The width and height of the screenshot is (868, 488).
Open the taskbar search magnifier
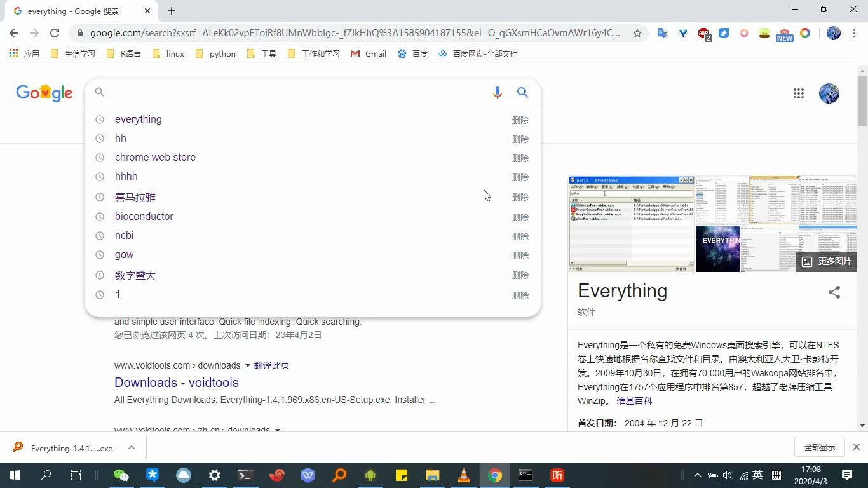[46, 475]
